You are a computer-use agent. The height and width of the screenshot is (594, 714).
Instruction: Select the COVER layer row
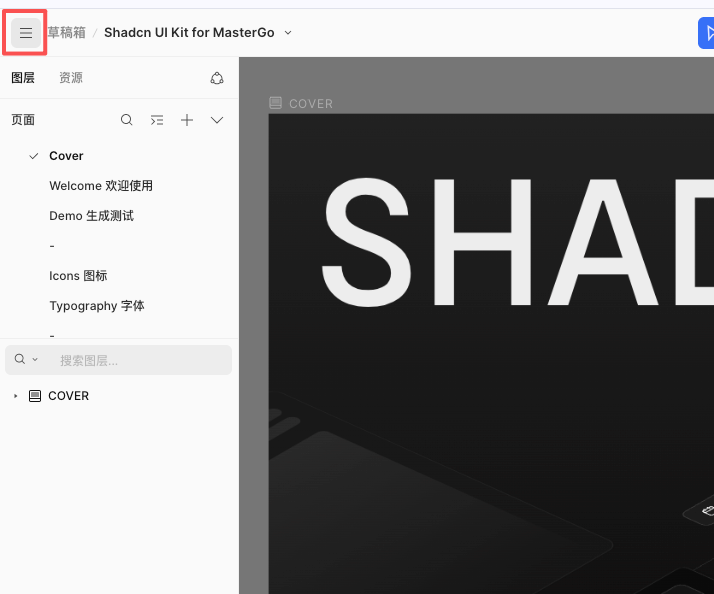(x=119, y=396)
